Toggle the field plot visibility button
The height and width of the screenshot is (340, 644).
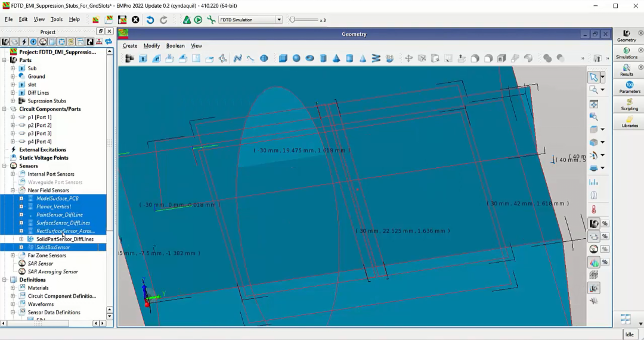(x=594, y=262)
